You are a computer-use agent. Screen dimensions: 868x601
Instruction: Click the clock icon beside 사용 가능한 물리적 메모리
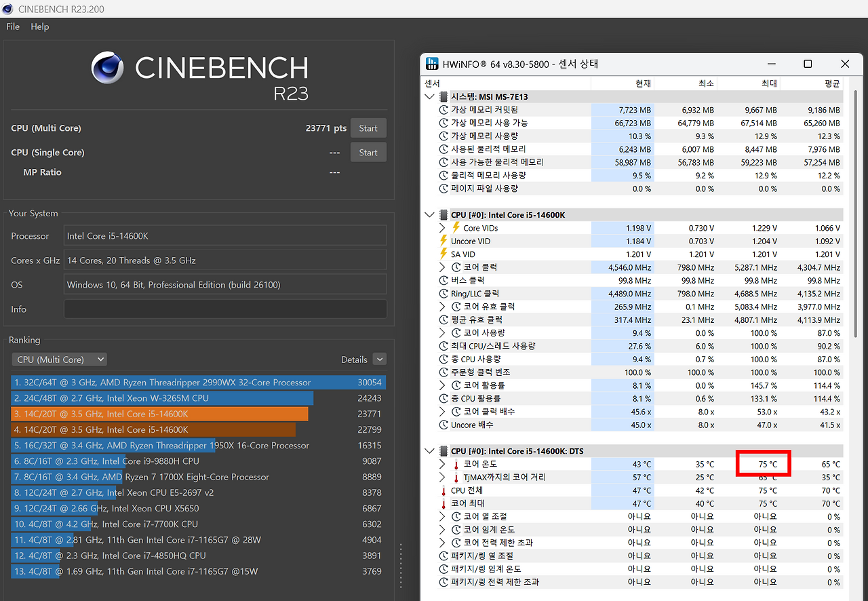click(x=443, y=162)
